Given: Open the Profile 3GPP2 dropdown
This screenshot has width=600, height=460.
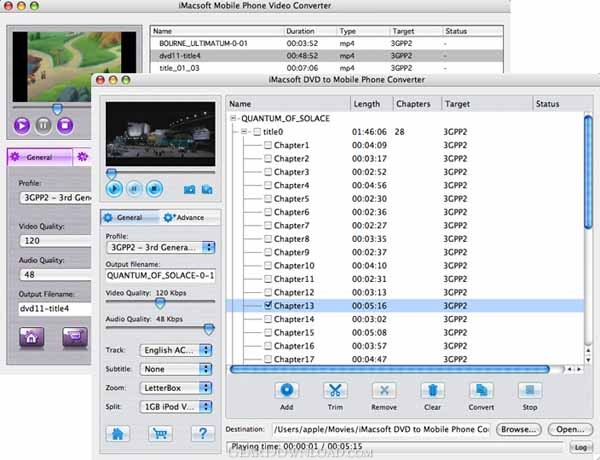Looking at the screenshot, I should (161, 247).
